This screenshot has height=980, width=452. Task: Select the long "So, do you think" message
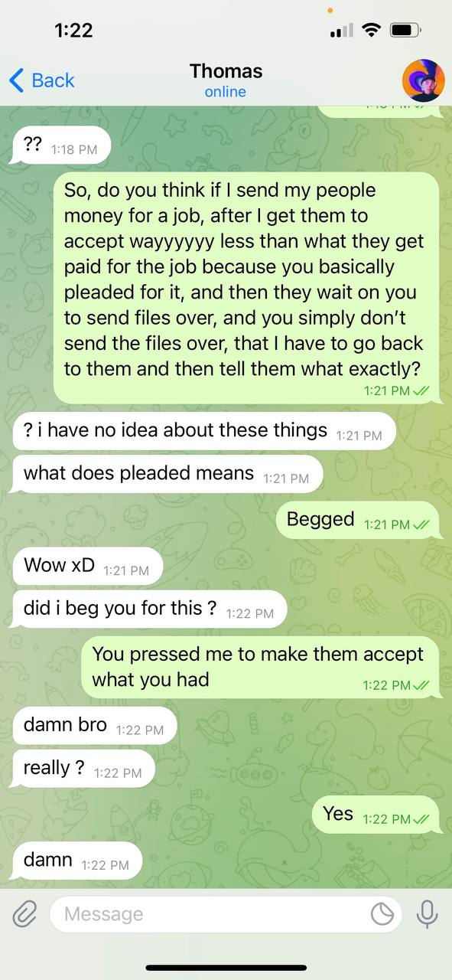coord(246,288)
